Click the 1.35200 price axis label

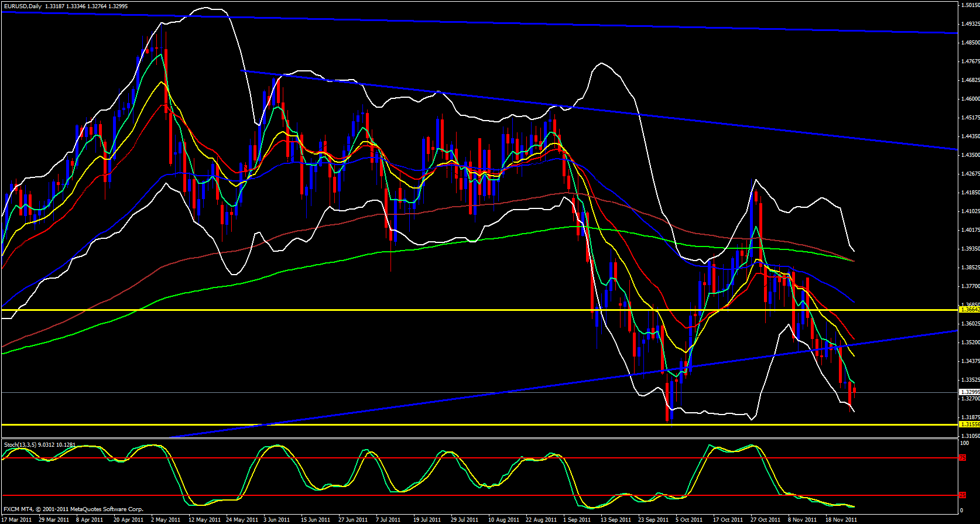[970, 343]
